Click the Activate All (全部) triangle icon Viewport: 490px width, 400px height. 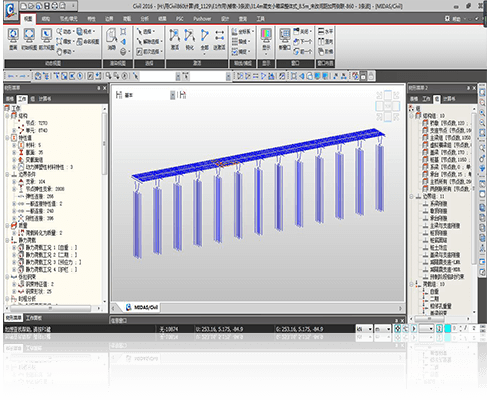click(x=204, y=35)
